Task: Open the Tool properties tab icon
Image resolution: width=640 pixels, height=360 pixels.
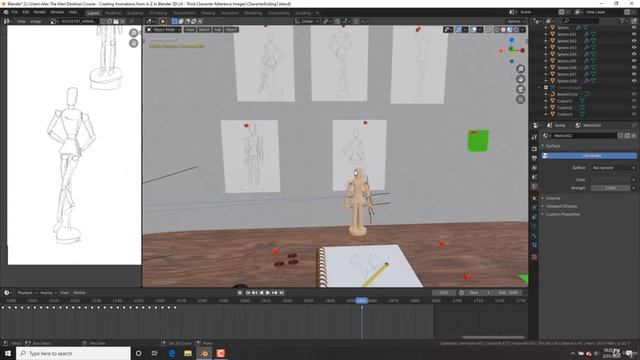Action: click(x=534, y=138)
